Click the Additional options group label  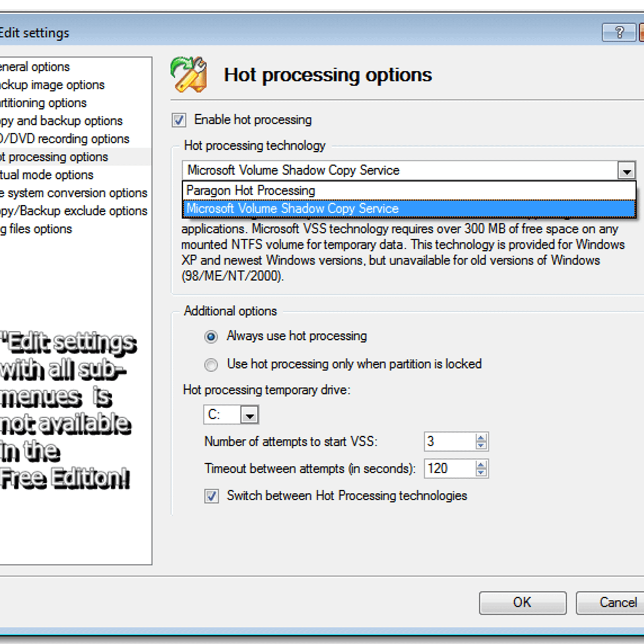coord(230,311)
